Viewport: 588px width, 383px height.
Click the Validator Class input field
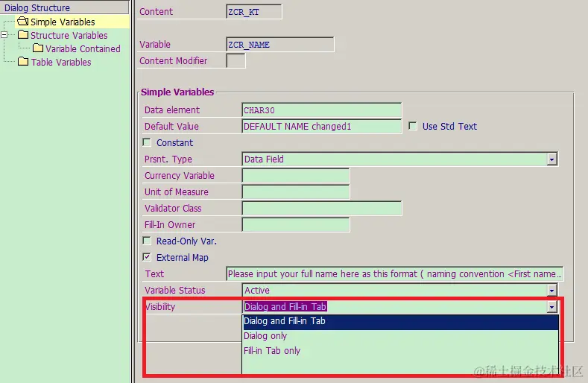(322, 208)
